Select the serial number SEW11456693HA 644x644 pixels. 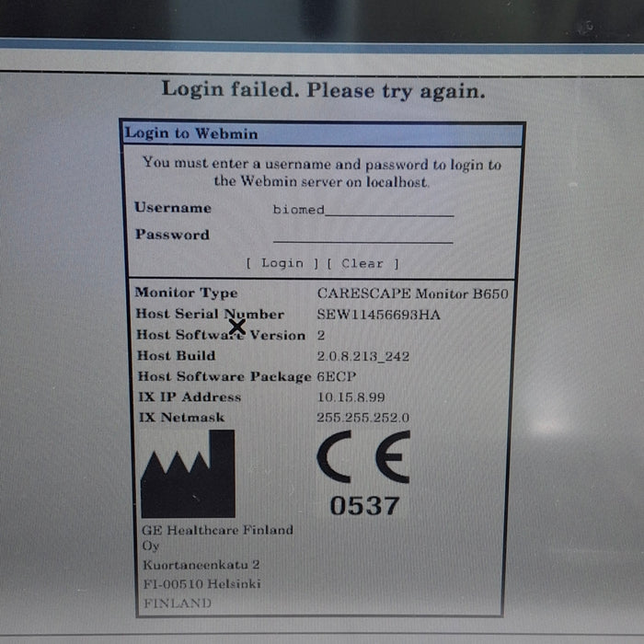click(x=378, y=315)
